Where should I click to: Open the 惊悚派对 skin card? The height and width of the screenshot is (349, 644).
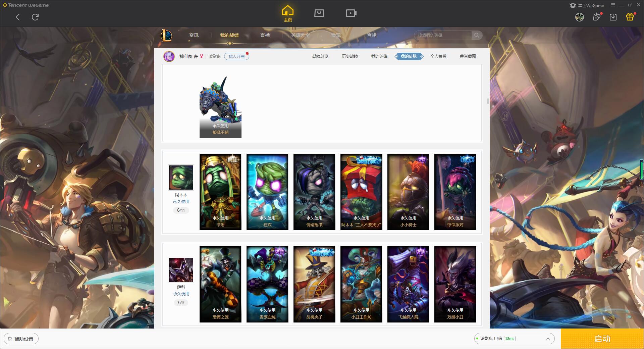pyautogui.click(x=455, y=192)
